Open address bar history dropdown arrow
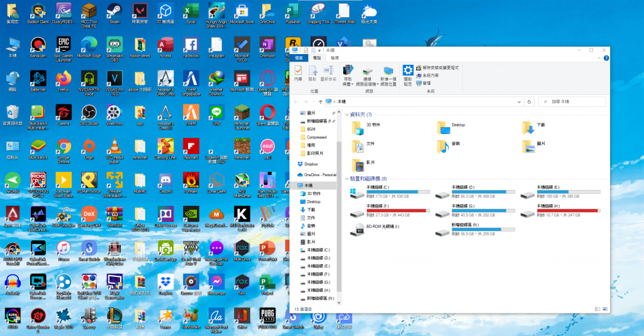 click(x=519, y=102)
